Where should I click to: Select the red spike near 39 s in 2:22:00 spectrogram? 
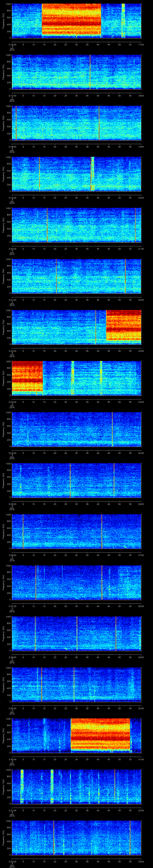(95, 327)
